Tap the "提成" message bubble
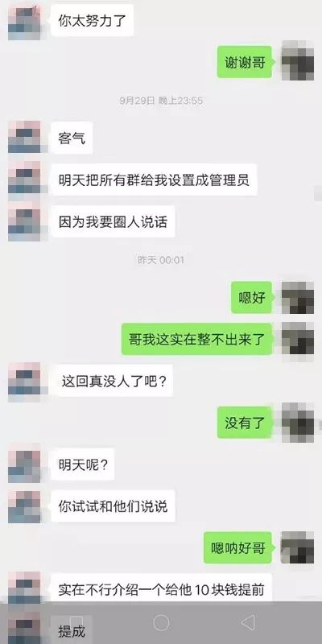This screenshot has width=322, height=644. coord(72,631)
